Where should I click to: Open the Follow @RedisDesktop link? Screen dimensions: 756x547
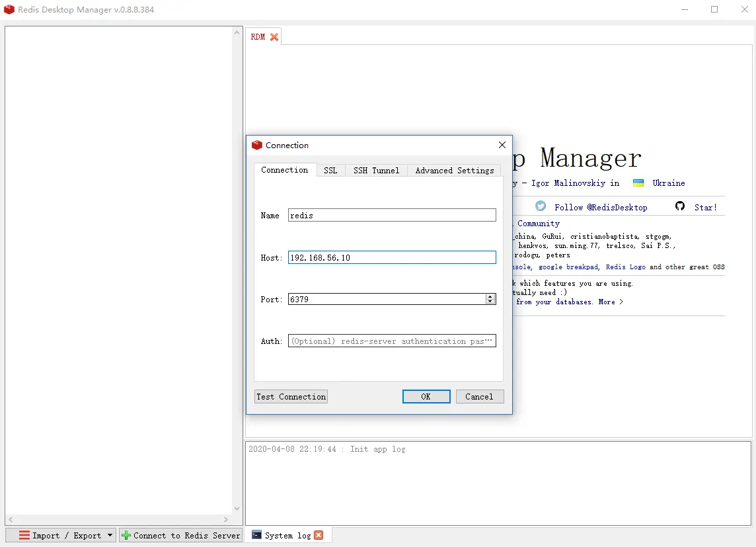[601, 208]
